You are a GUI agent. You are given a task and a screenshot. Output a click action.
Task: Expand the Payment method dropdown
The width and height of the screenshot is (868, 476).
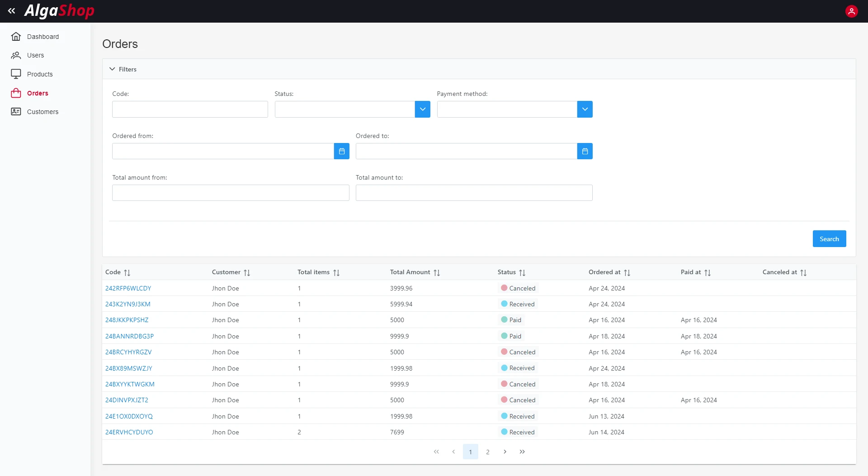[585, 109]
